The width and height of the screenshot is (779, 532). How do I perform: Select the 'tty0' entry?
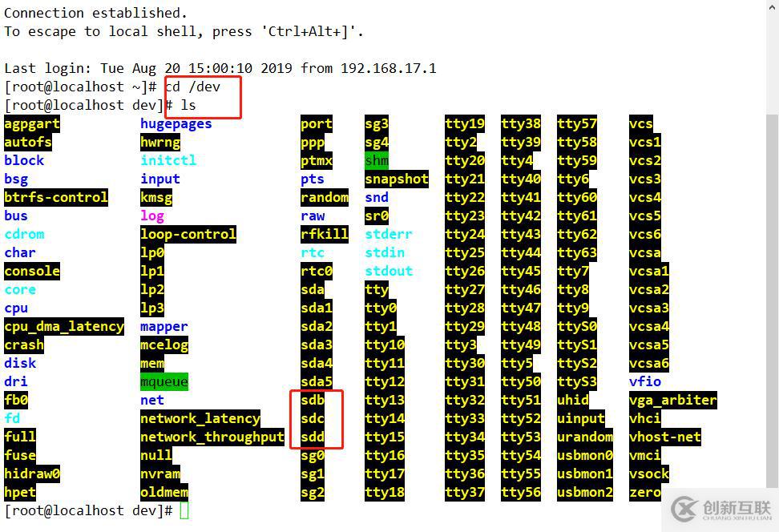381,308
